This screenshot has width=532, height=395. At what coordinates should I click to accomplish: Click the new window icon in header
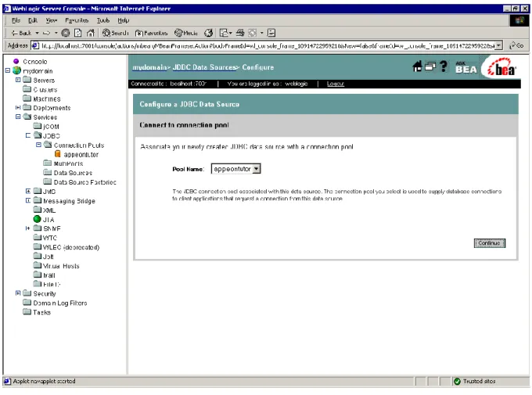(x=430, y=66)
